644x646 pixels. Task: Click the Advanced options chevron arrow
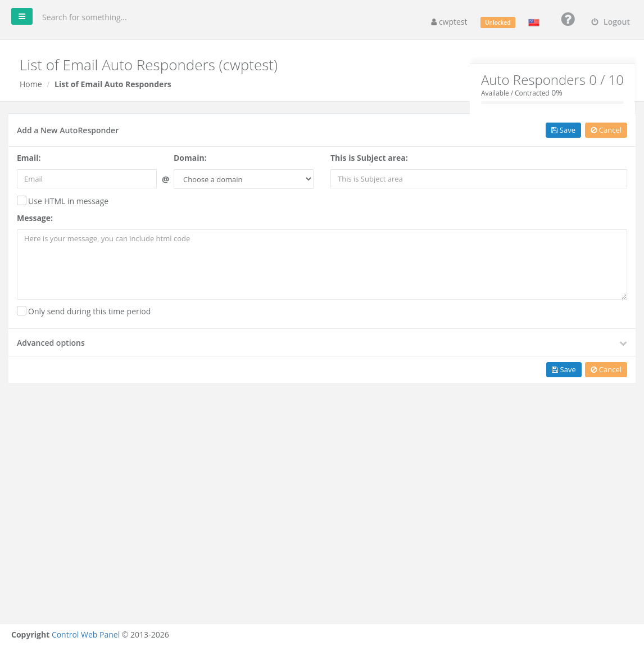(623, 343)
